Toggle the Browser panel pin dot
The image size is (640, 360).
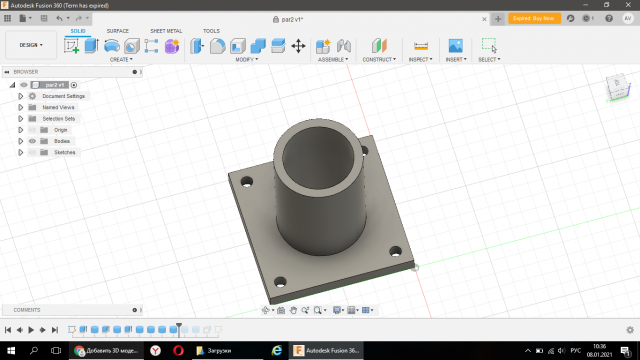tap(135, 72)
